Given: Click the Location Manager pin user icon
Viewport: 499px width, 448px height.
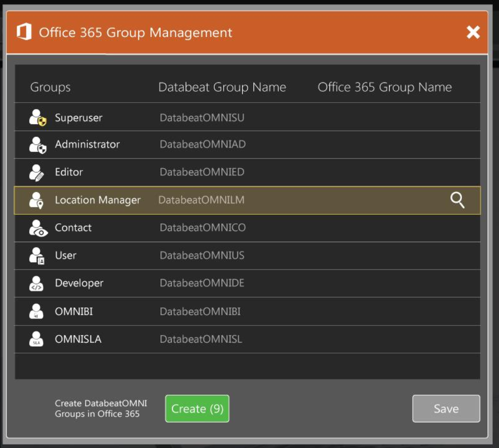Looking at the screenshot, I should tap(36, 200).
